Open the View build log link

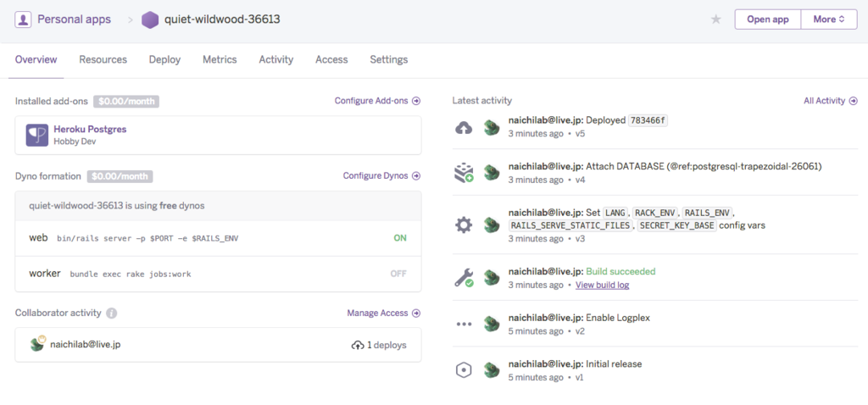pyautogui.click(x=603, y=285)
